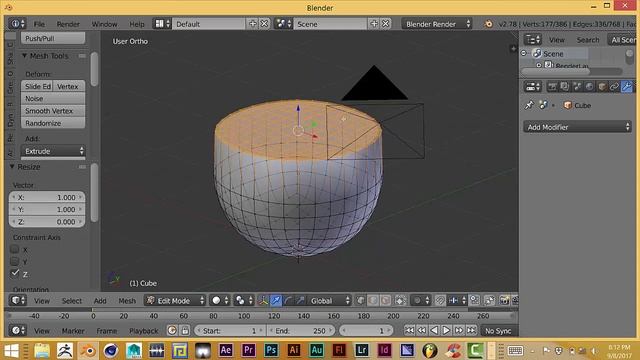Toggle timeline preview range clock button
This screenshot has height=360, width=640.
click(x=172, y=330)
